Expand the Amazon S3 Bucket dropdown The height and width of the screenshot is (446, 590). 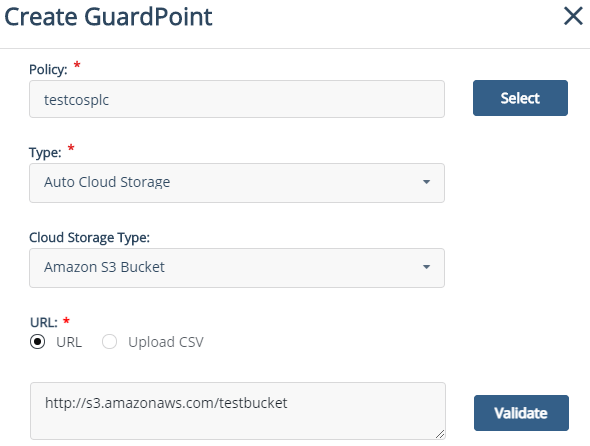[237, 268]
